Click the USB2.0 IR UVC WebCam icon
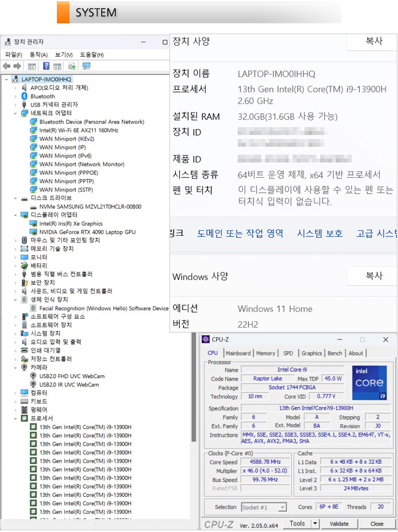 (x=33, y=384)
